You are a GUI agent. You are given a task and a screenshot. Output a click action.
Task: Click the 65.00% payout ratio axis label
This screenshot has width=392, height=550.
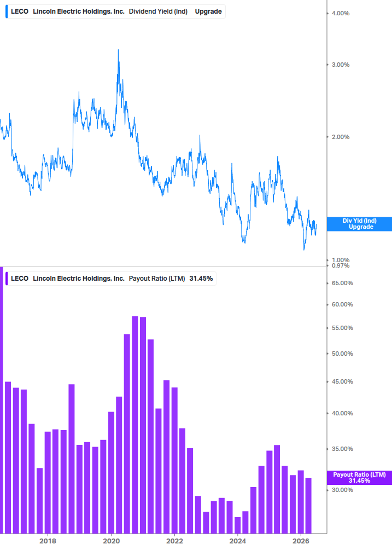pyautogui.click(x=342, y=283)
